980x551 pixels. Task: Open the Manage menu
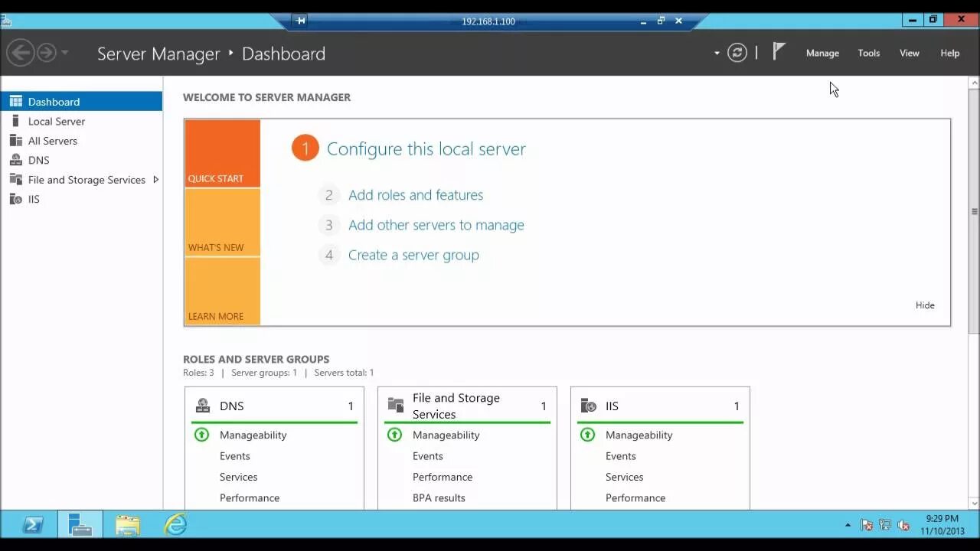pos(822,53)
